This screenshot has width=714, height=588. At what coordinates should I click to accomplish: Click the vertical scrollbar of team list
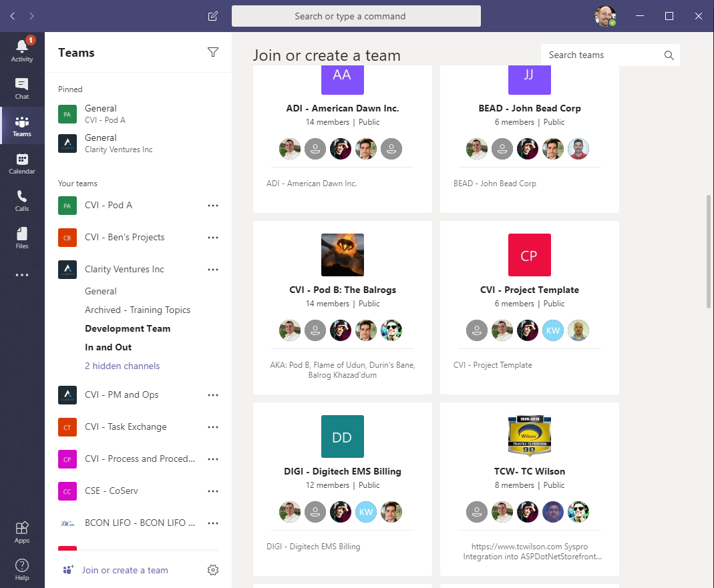coord(708,252)
